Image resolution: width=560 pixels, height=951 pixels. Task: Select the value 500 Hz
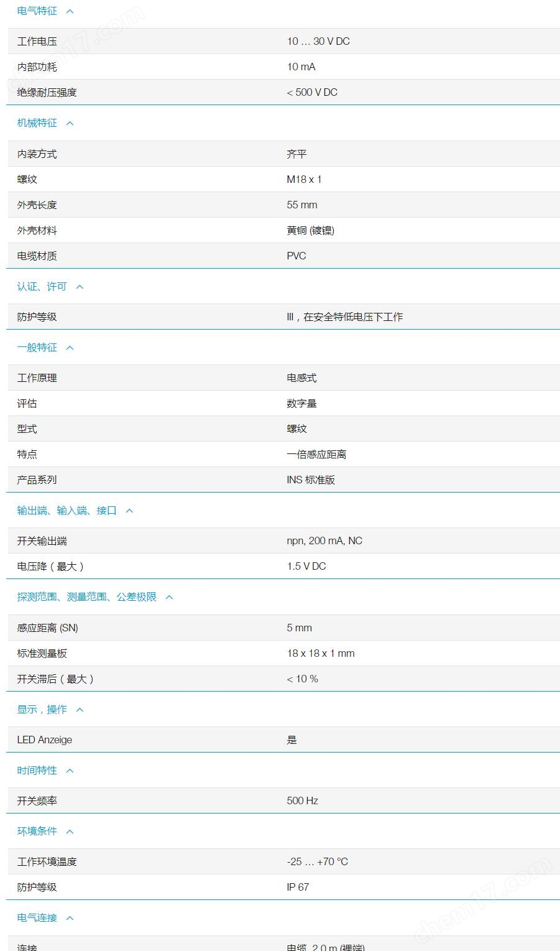point(303,801)
